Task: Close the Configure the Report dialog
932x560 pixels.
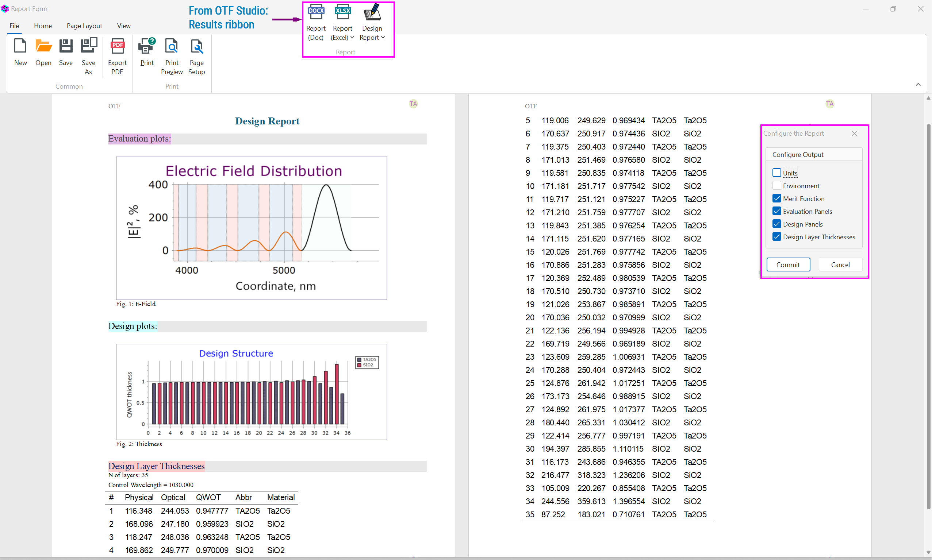Action: [x=855, y=134]
